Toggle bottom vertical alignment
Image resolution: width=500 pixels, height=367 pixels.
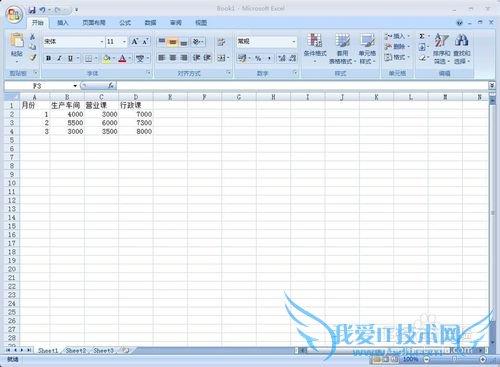(x=184, y=42)
